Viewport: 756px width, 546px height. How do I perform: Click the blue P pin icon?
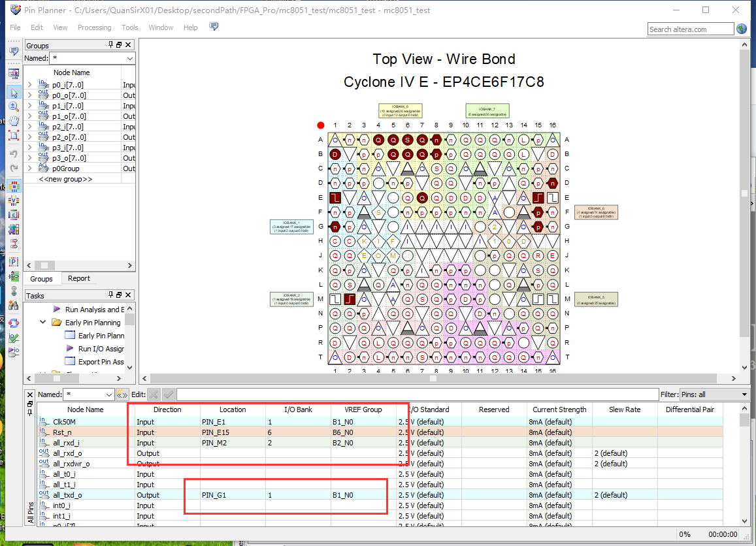(x=14, y=262)
